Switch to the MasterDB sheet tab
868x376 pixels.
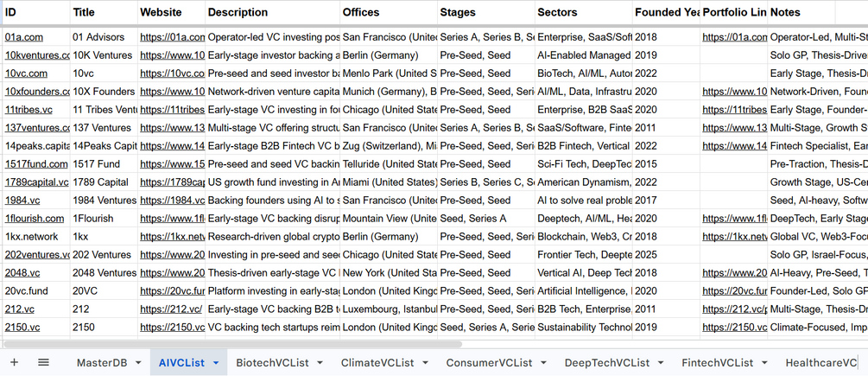(x=102, y=363)
